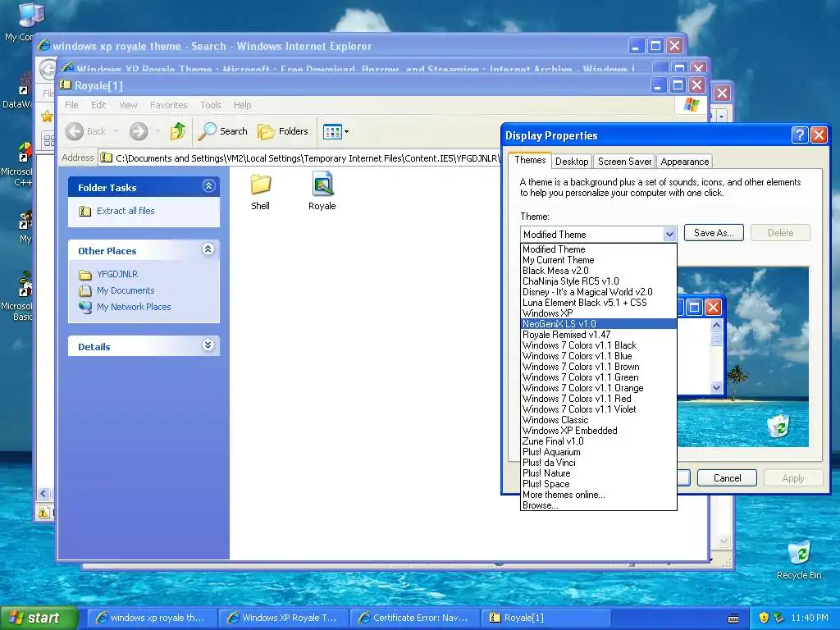The height and width of the screenshot is (630, 840).
Task: Select Windows Classic theme
Action: (598, 420)
